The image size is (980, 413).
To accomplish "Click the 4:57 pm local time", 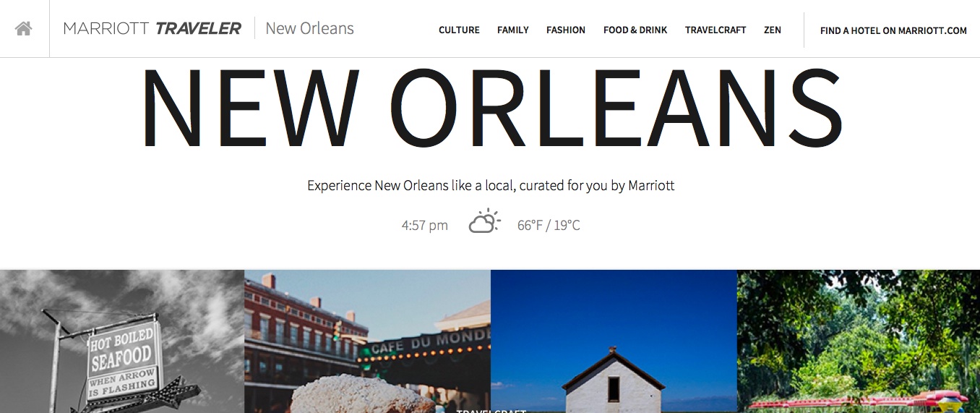I will (425, 226).
